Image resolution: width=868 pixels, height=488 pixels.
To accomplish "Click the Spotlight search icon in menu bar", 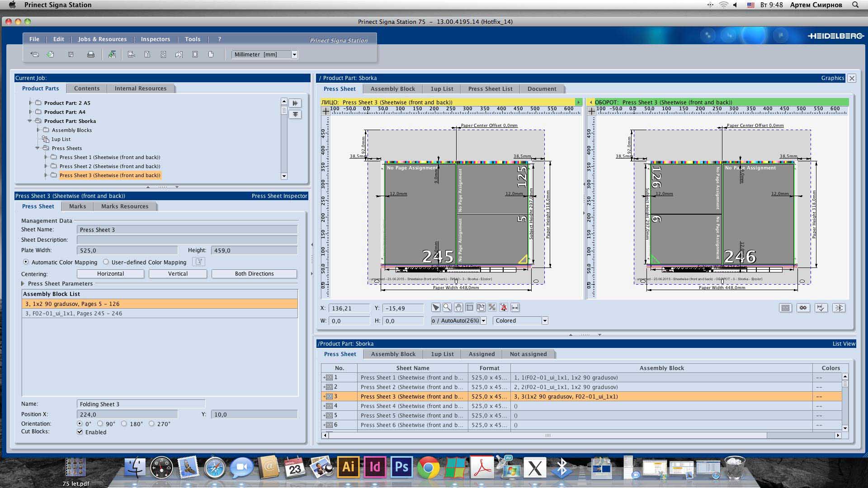I will tap(855, 5).
